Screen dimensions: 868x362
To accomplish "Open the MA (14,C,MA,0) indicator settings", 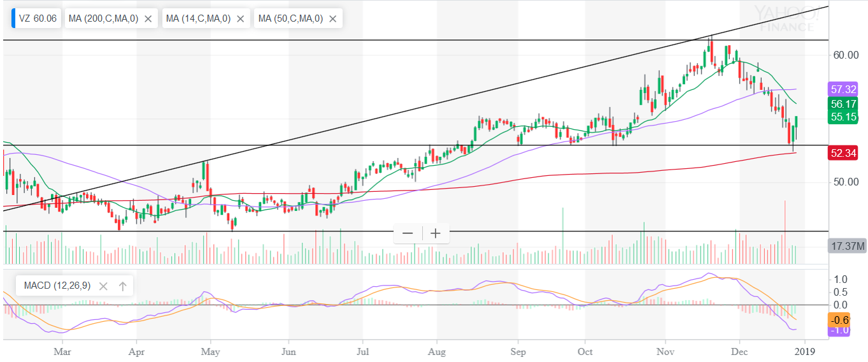I will [197, 19].
